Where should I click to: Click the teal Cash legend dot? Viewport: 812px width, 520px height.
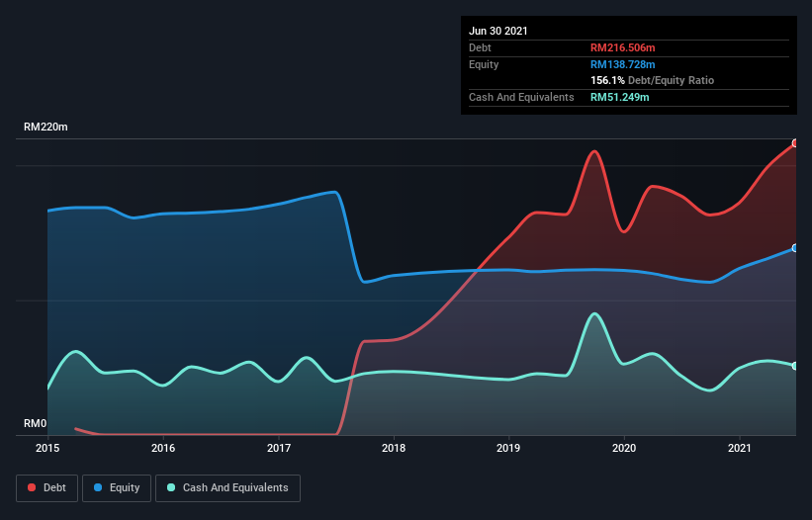(x=171, y=487)
